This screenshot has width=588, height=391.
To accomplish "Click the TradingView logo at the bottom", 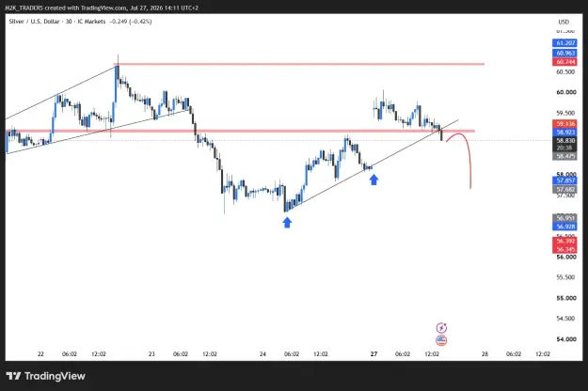I will click(46, 376).
